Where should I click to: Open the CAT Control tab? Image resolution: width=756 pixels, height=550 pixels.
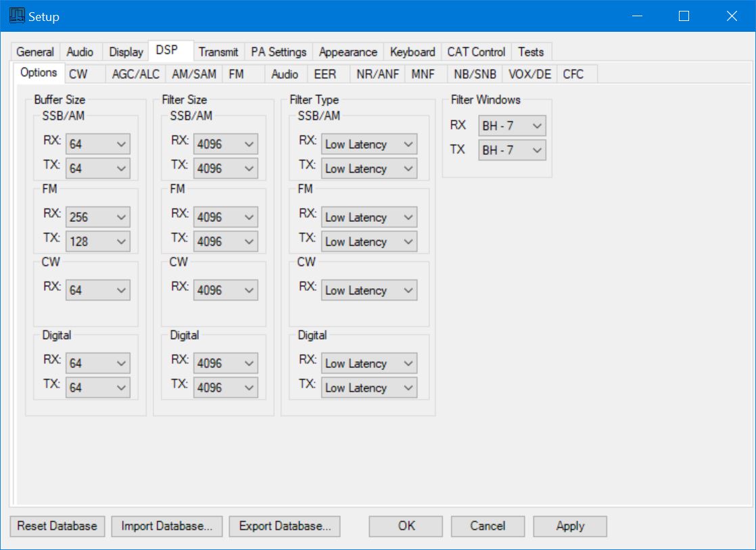(x=476, y=52)
